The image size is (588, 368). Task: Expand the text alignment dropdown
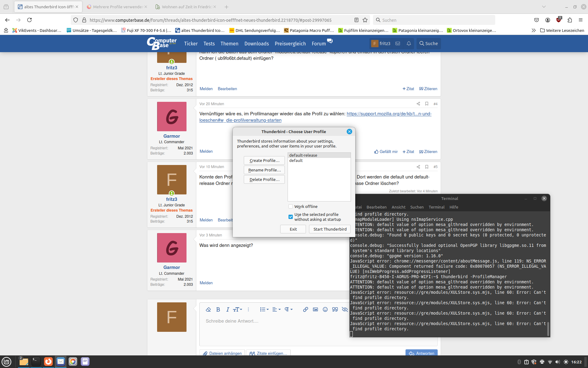pos(276,309)
